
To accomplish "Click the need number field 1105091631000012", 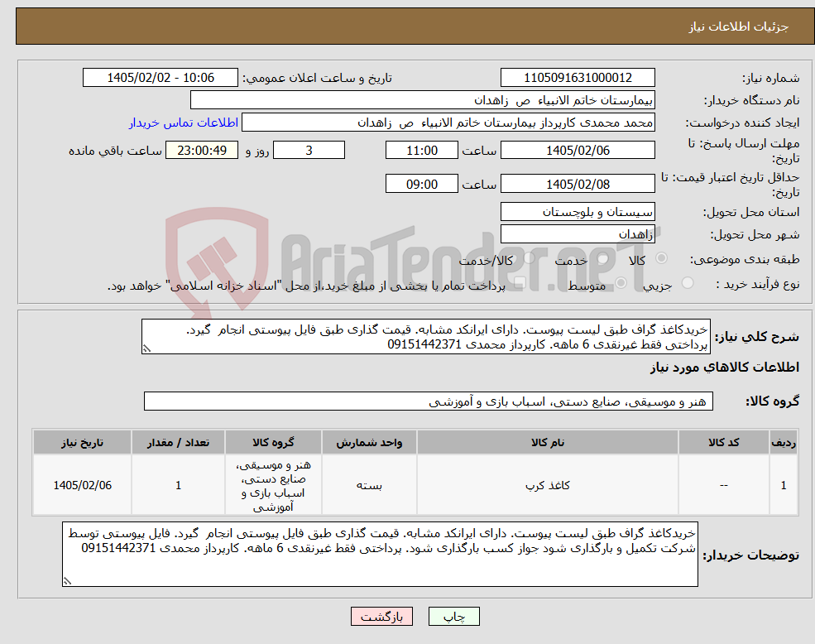I will [578, 78].
